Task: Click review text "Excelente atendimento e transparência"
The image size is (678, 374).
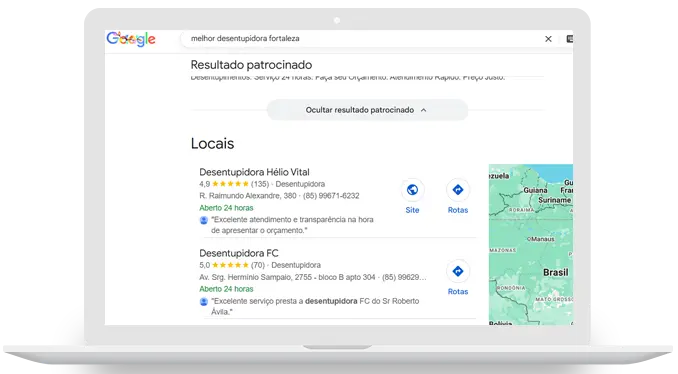Action: pos(292,225)
